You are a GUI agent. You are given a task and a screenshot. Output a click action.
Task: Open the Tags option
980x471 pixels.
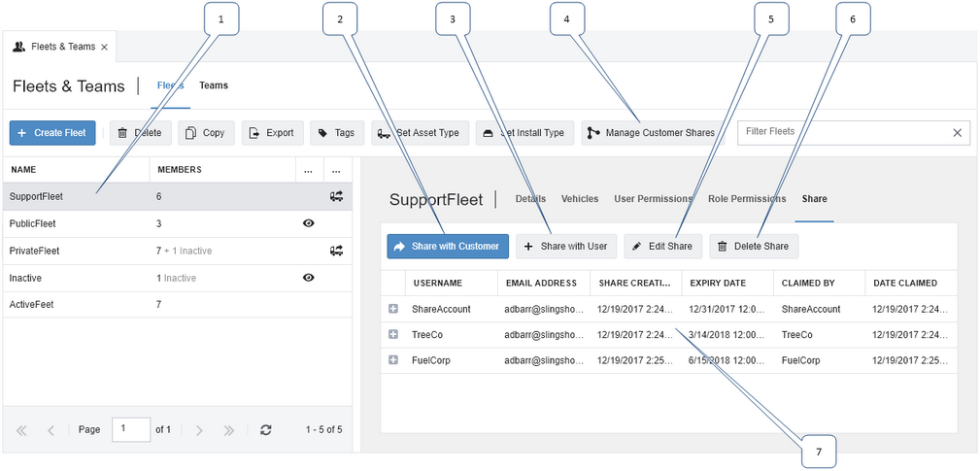coord(337,133)
